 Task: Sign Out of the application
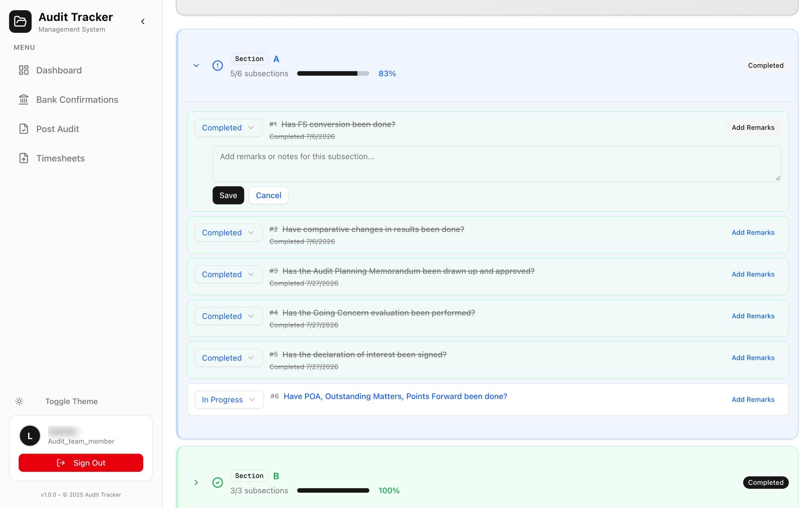pyautogui.click(x=81, y=463)
